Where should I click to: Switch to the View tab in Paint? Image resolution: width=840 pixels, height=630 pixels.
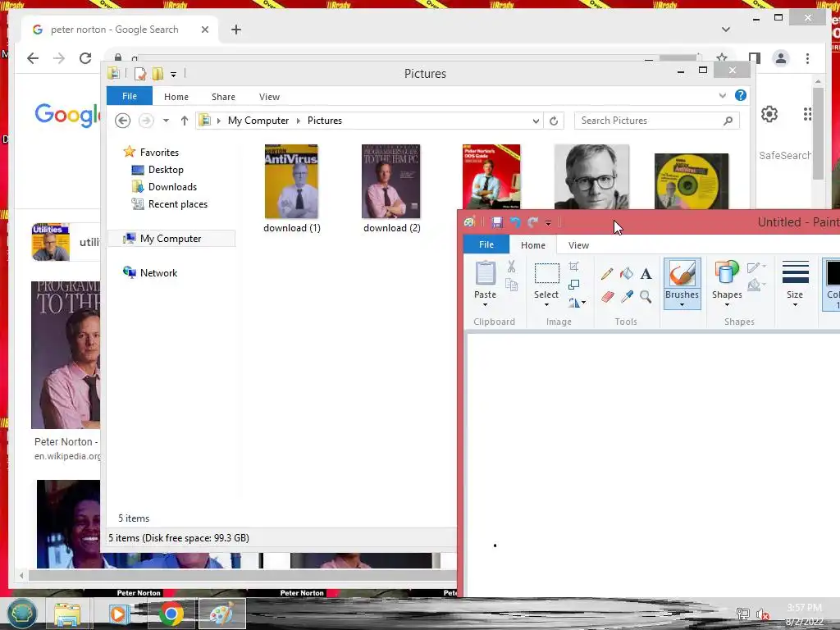coord(578,245)
